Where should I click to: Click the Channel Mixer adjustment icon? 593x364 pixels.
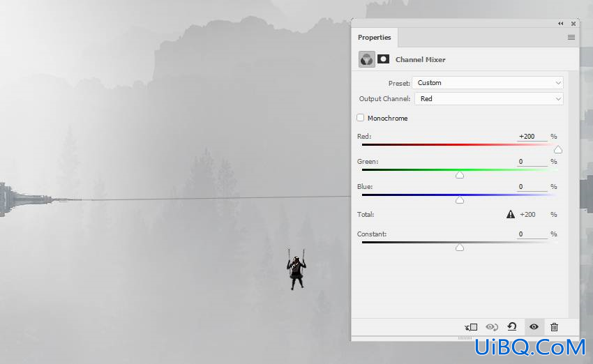click(x=366, y=59)
